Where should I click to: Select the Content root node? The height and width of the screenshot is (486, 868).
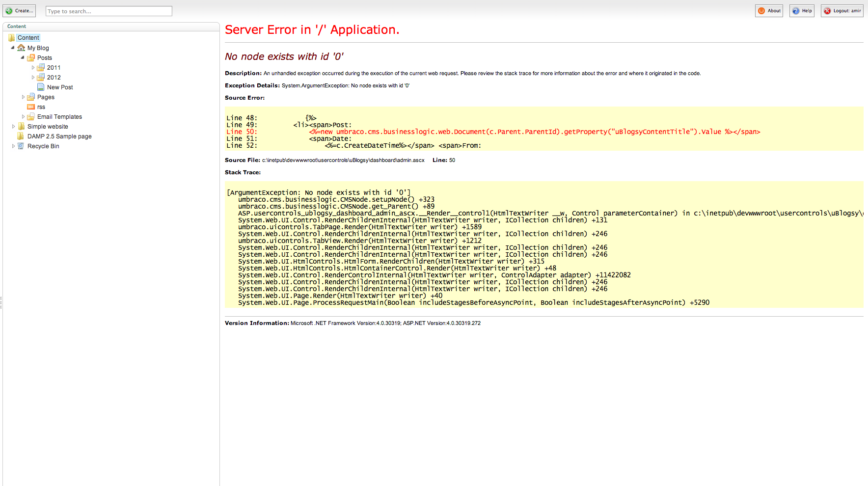28,38
